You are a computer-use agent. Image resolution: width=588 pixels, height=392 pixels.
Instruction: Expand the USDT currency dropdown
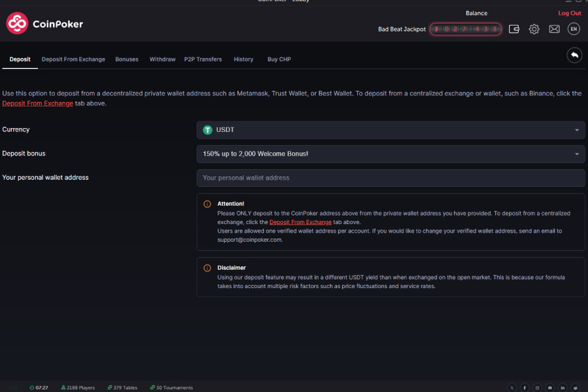[390, 130]
